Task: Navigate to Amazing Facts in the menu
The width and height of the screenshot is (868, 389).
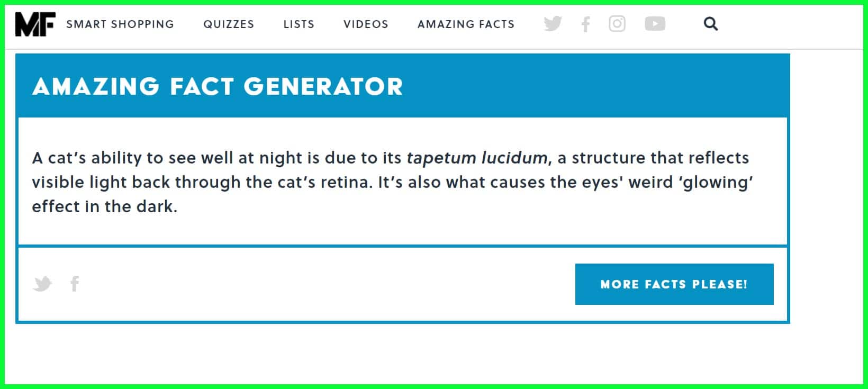Action: 466,24
